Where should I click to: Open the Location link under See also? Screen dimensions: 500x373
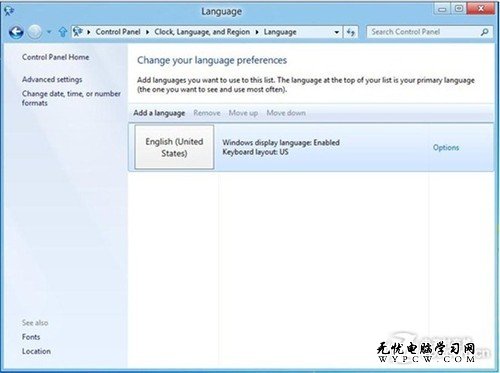(x=36, y=351)
